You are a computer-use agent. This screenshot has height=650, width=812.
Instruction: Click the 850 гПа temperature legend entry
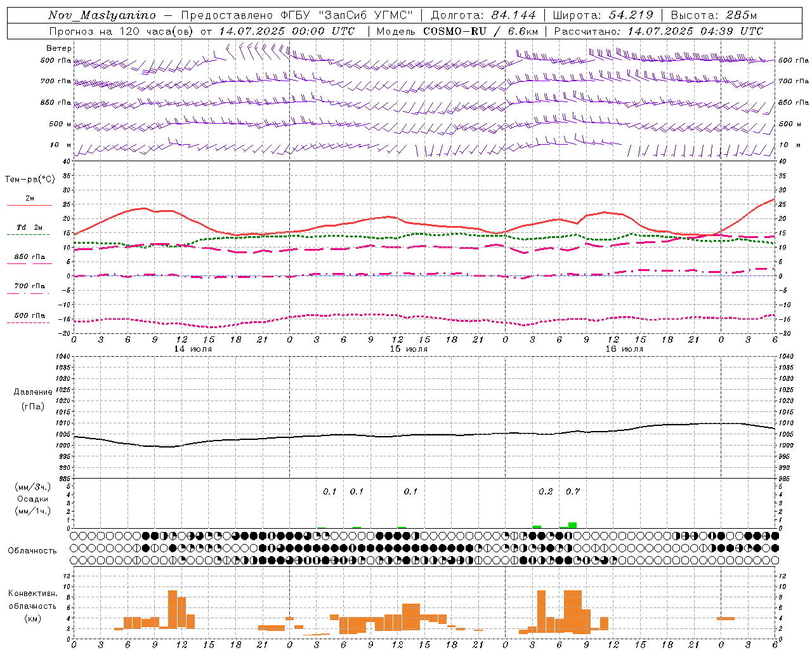point(29,257)
